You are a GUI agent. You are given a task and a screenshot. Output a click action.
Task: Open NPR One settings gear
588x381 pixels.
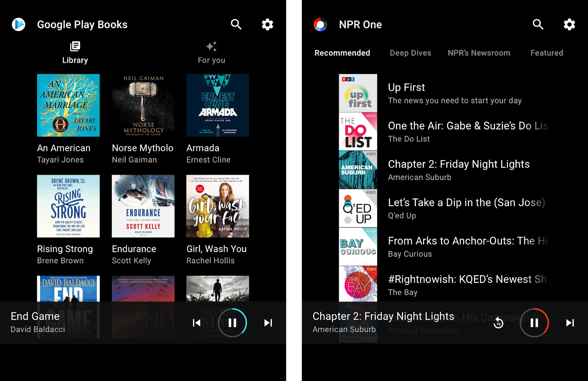tap(569, 25)
